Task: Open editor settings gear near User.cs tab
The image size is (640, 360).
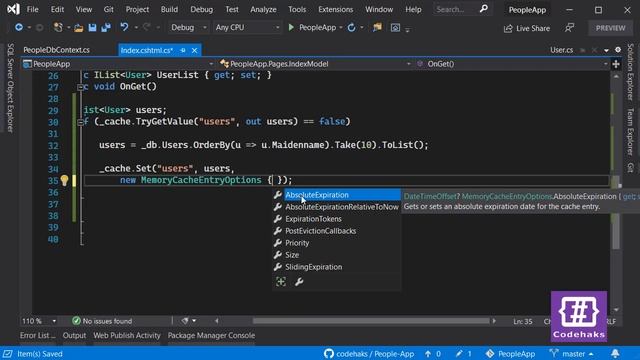Action: click(x=618, y=50)
